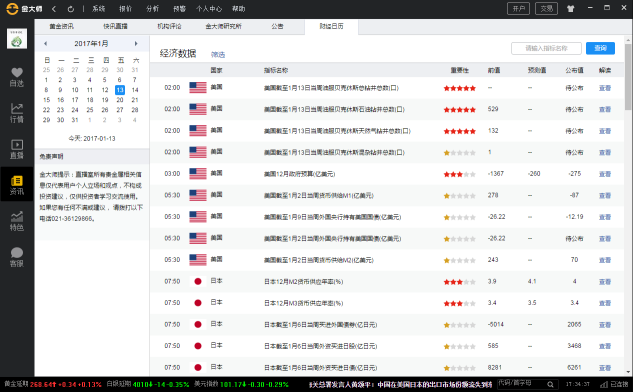This screenshot has width=633, height=392.
Task: Select date 14 in the calendar
Action: pos(135,90)
